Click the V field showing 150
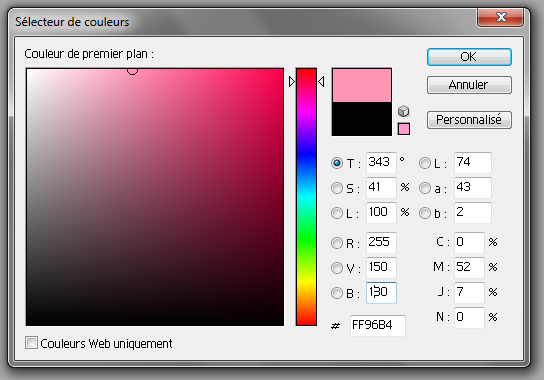 [x=381, y=268]
